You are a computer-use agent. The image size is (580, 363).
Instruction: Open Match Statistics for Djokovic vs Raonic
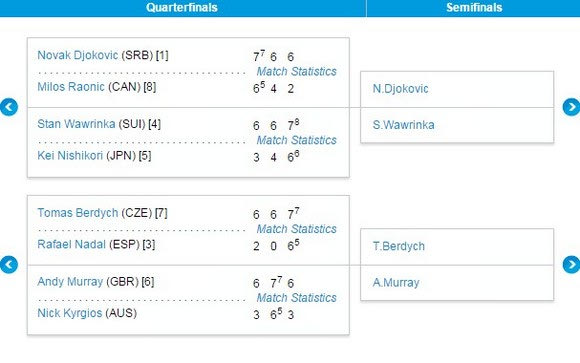[297, 71]
